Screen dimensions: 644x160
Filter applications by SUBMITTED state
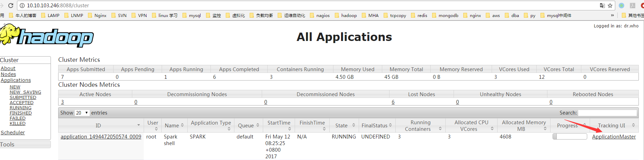pos(23,97)
